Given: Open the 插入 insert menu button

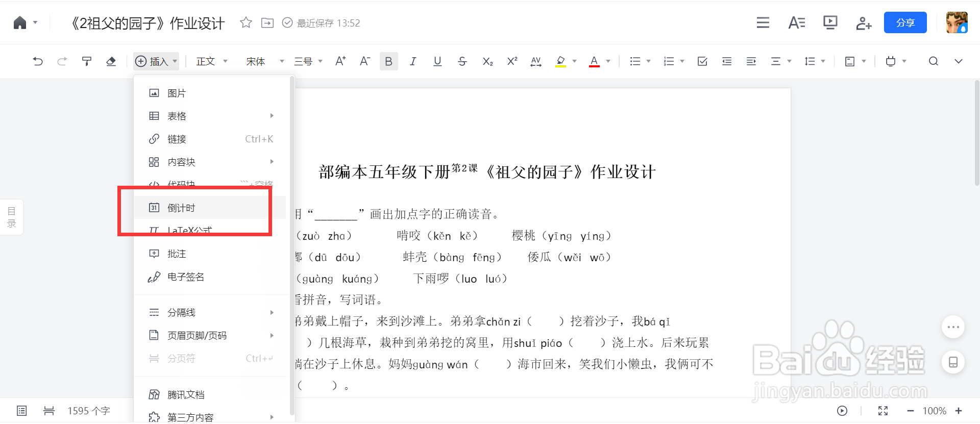Looking at the screenshot, I should coord(156,61).
